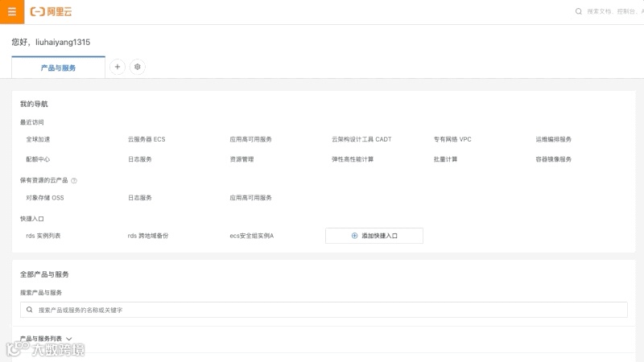Click the 搜索产品与服务 label
The width and height of the screenshot is (644, 362).
pos(41,293)
